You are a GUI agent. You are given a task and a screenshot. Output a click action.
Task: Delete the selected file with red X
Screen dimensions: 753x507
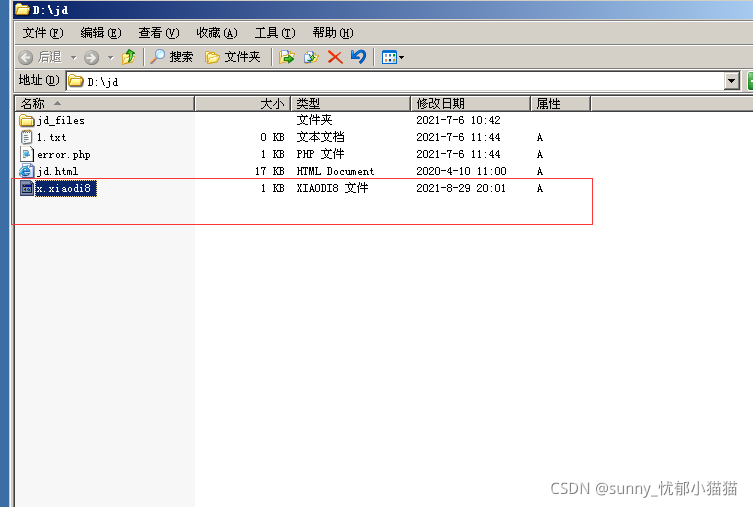coord(335,57)
